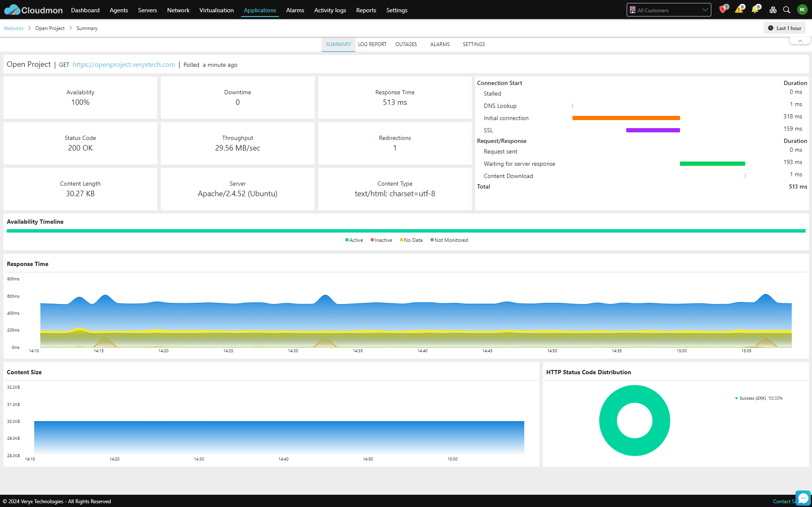Toggle the No Data legend item
The image size is (812, 507).
click(x=411, y=240)
